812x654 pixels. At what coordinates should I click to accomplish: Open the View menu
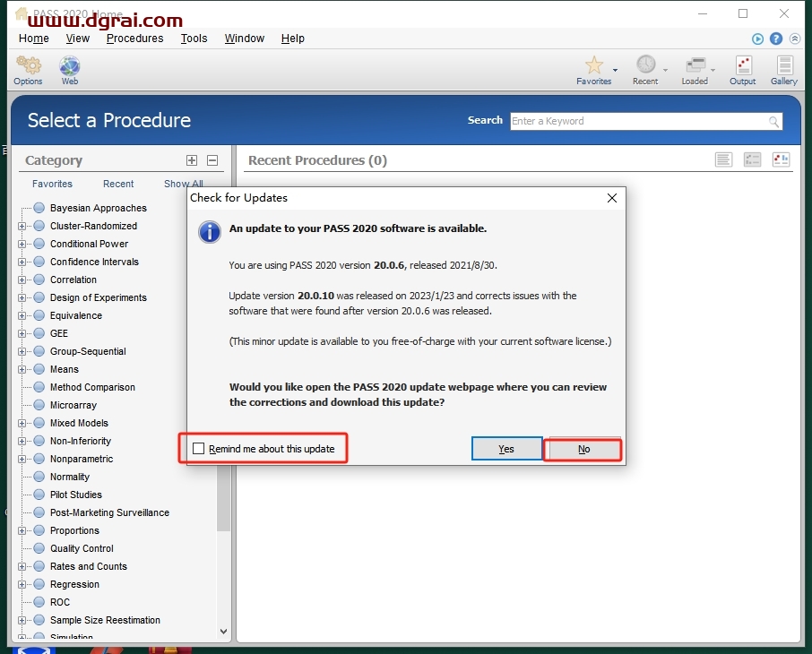tap(78, 39)
